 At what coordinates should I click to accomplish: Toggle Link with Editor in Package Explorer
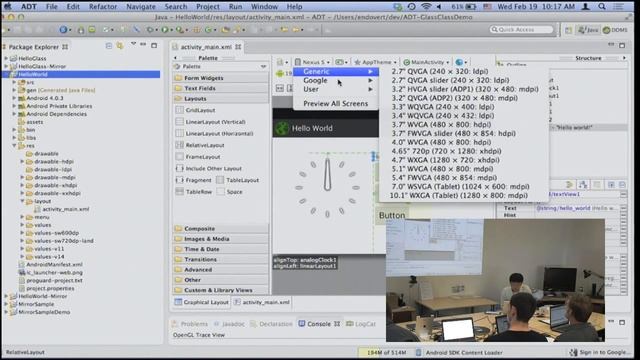[x=120, y=46]
